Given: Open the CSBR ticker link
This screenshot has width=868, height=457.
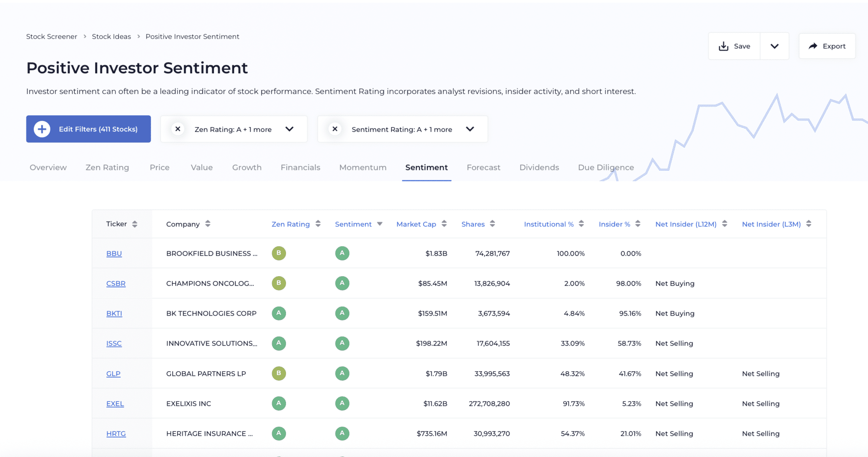Looking at the screenshot, I should pyautogui.click(x=116, y=284).
